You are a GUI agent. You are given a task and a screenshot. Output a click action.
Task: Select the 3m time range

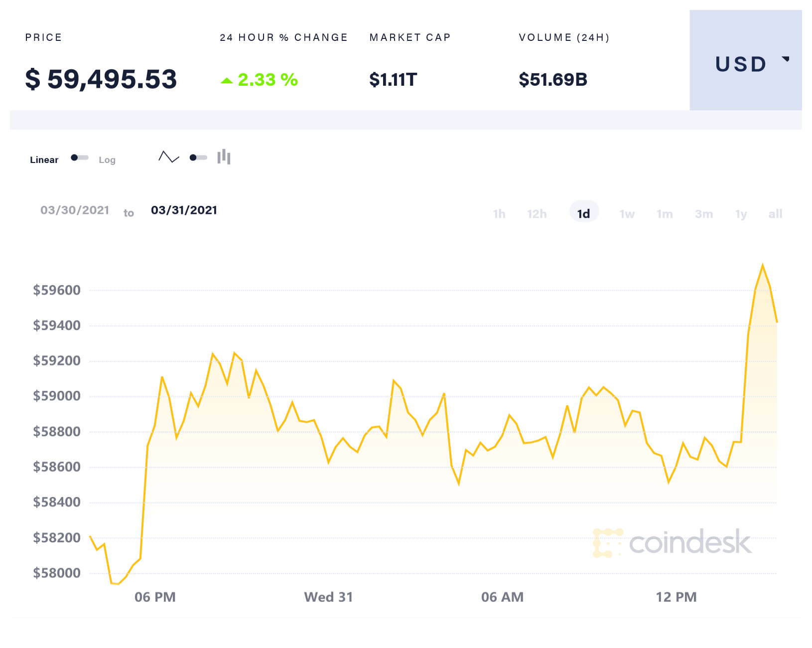[703, 214]
